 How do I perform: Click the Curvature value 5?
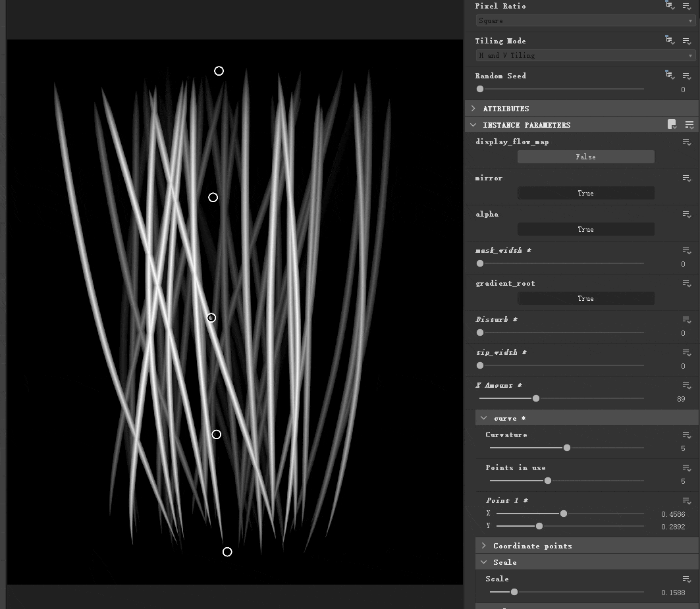(683, 448)
